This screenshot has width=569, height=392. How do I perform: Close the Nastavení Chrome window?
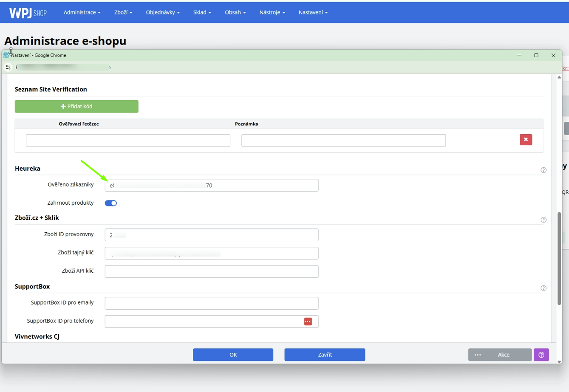[x=553, y=55]
